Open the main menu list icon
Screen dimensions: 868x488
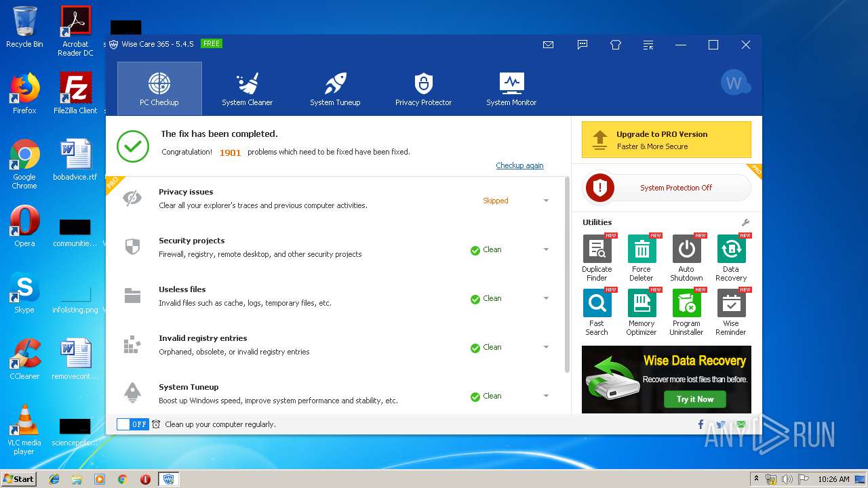point(648,45)
